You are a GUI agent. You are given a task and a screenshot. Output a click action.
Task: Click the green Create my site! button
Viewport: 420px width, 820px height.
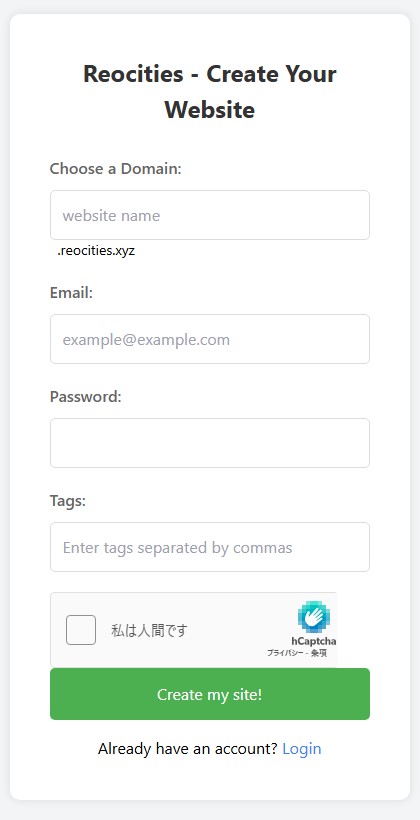click(x=210, y=694)
